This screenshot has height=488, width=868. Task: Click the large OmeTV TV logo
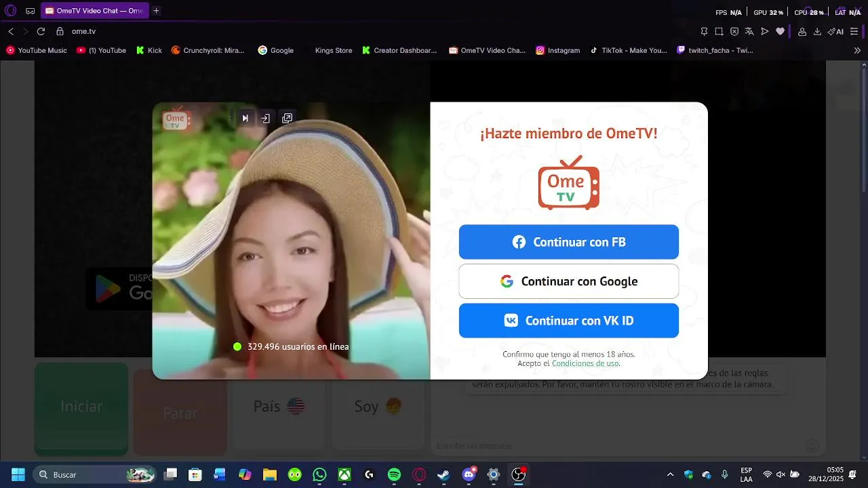(x=568, y=183)
